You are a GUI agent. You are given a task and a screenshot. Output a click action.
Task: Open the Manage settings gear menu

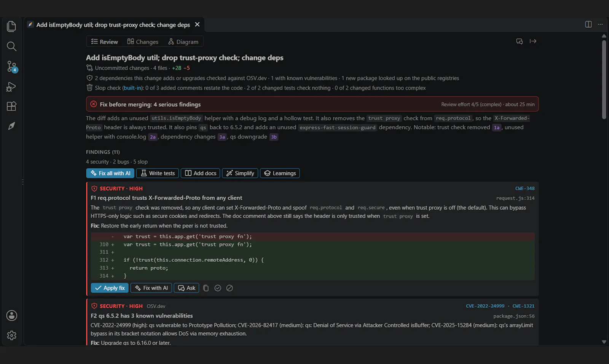12,335
